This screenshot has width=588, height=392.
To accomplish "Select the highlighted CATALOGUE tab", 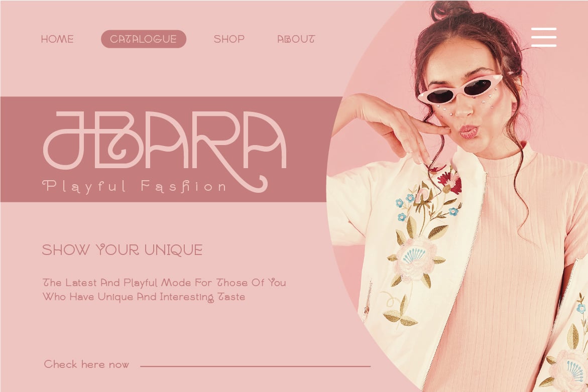I will [144, 39].
